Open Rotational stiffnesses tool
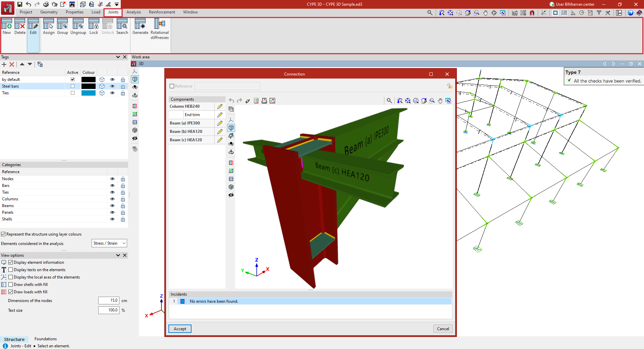The width and height of the screenshot is (644, 349). [x=160, y=29]
